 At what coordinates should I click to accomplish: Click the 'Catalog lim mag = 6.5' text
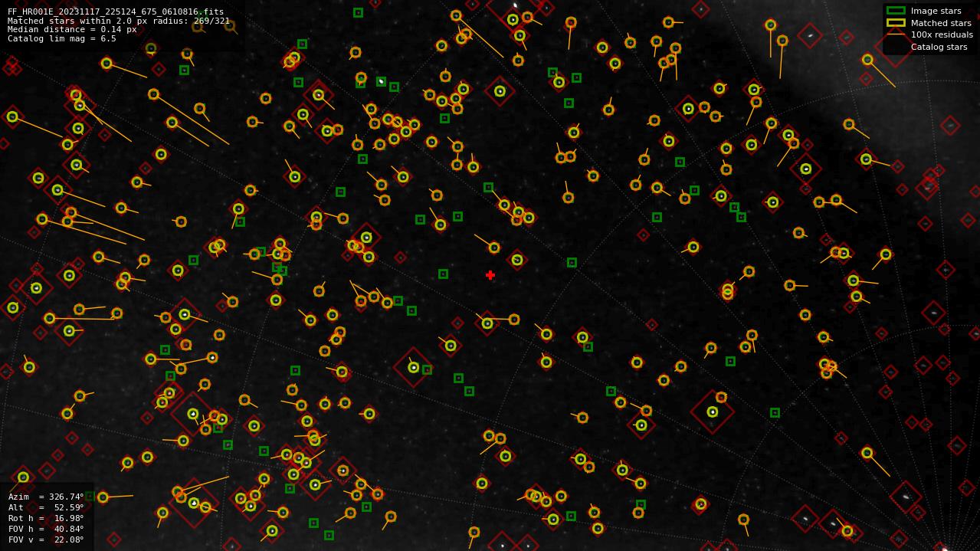point(62,38)
